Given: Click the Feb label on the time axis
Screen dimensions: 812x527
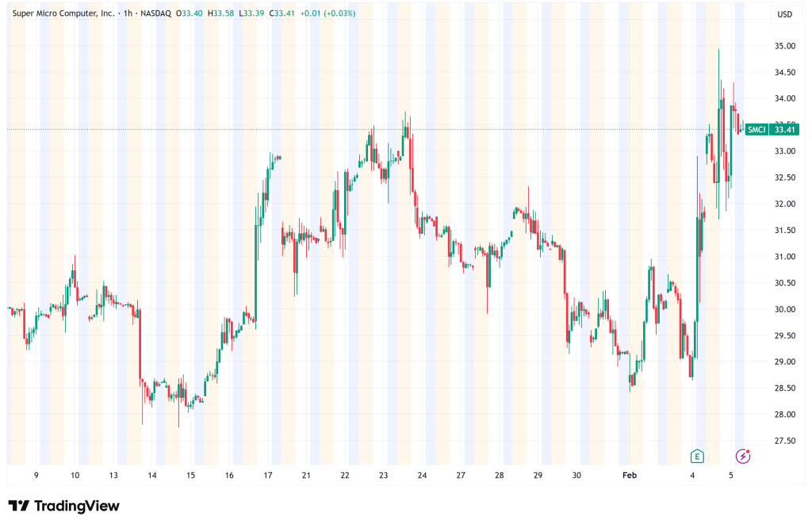Looking at the screenshot, I should coord(630,475).
